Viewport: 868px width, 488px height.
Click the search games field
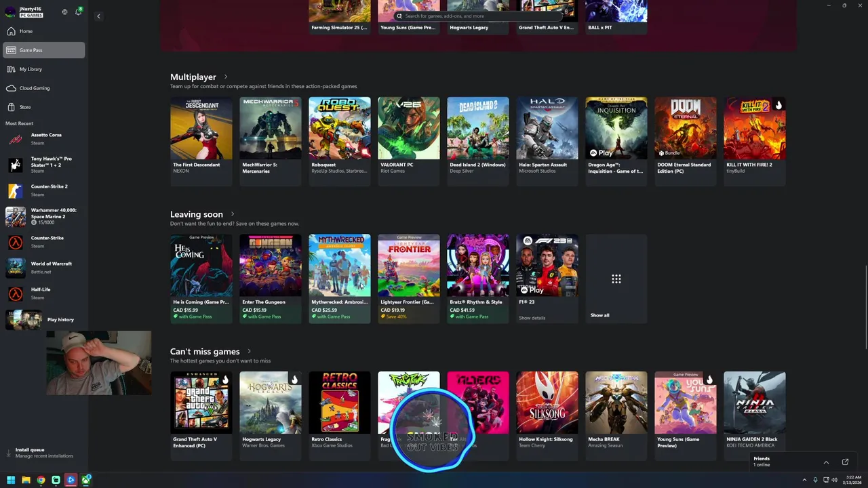[479, 16]
